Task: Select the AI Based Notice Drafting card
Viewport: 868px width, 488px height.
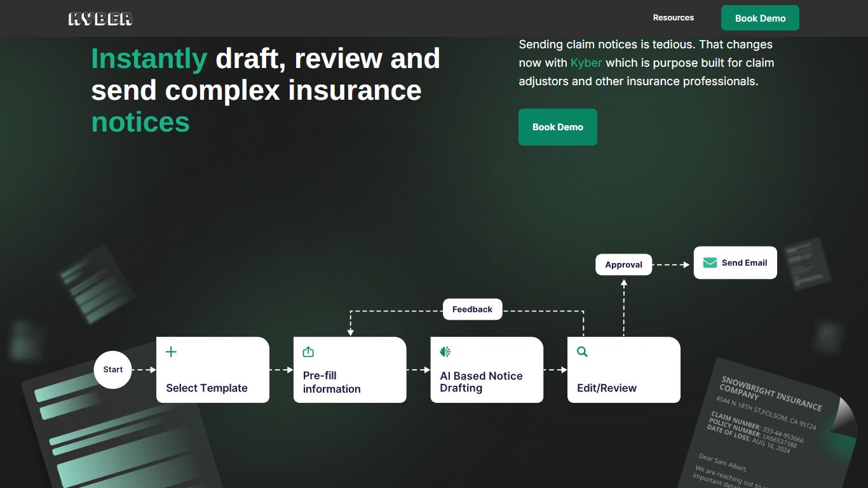Action: click(x=487, y=370)
